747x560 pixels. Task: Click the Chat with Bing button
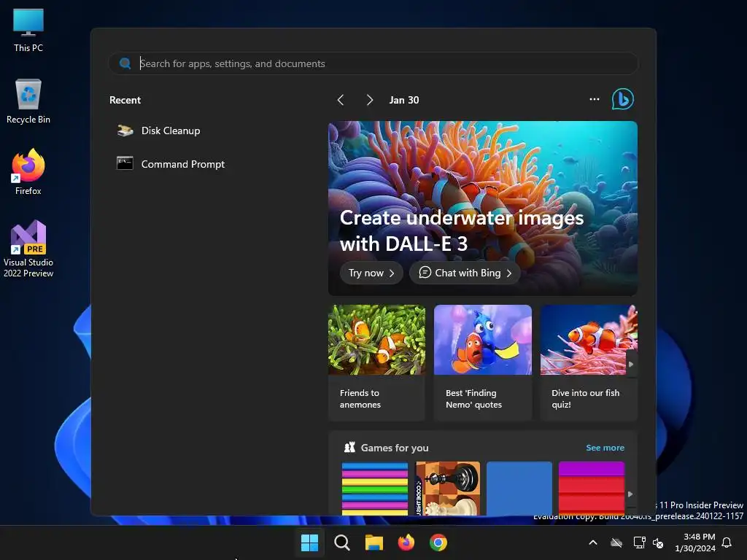(x=465, y=273)
